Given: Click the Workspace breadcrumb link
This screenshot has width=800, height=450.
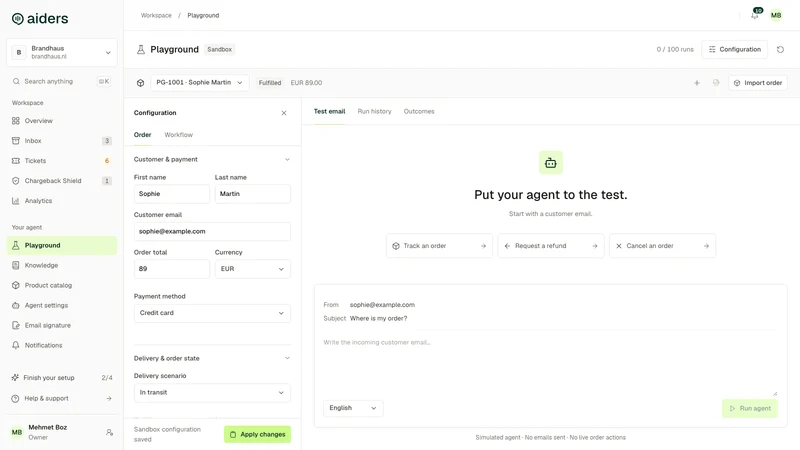Looking at the screenshot, I should (x=156, y=15).
